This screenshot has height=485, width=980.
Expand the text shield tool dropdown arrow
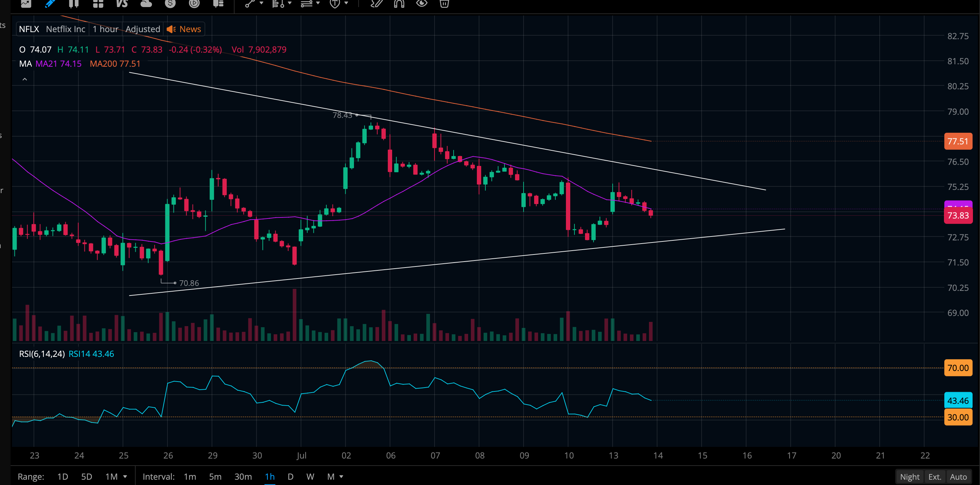click(346, 4)
